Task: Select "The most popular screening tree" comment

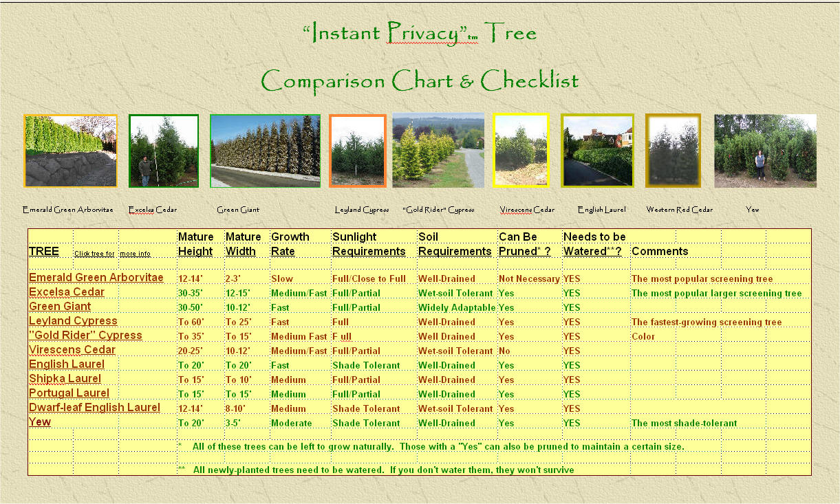Action: 702,279
